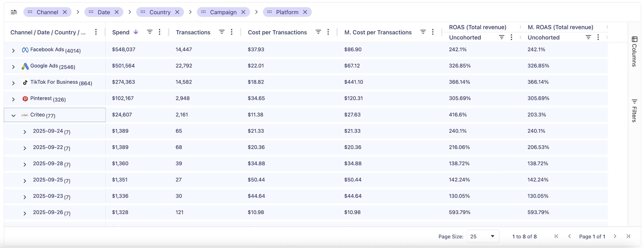Collapse the Criteo group
Screen dimensions: 644x248
pyautogui.click(x=13, y=116)
